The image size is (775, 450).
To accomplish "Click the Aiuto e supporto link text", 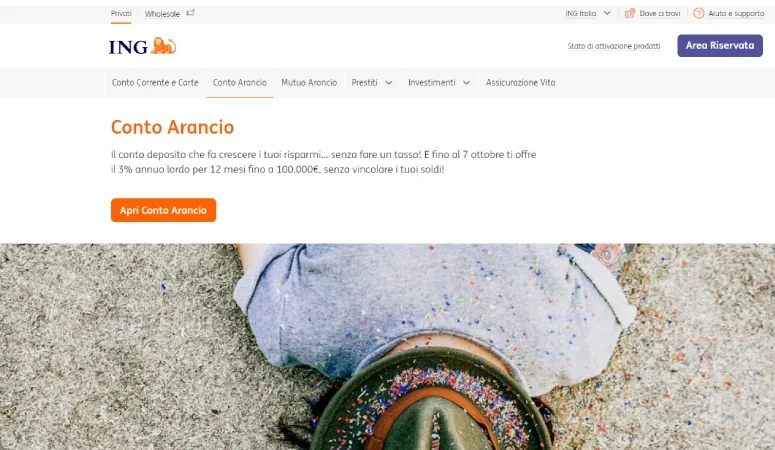I will [x=736, y=13].
